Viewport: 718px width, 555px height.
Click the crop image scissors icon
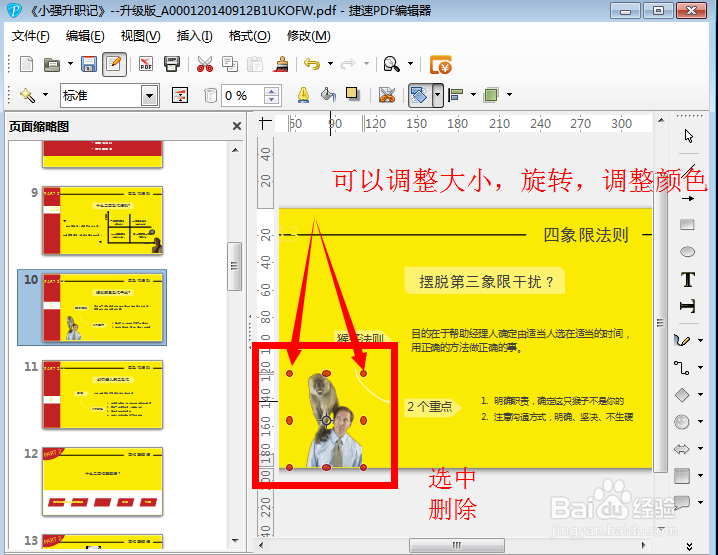[x=387, y=95]
